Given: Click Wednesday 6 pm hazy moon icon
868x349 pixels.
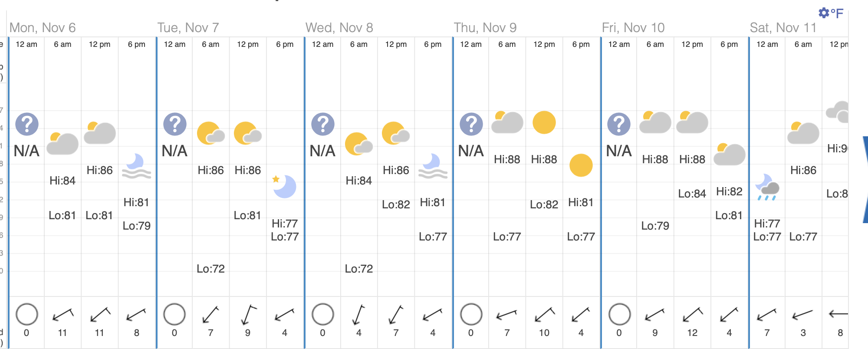Looking at the screenshot, I should [x=433, y=166].
